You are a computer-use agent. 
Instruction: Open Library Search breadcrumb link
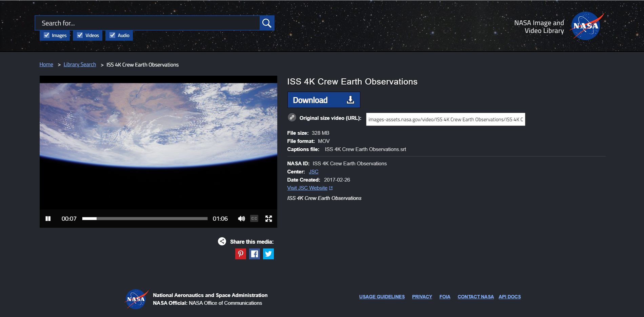tap(80, 64)
